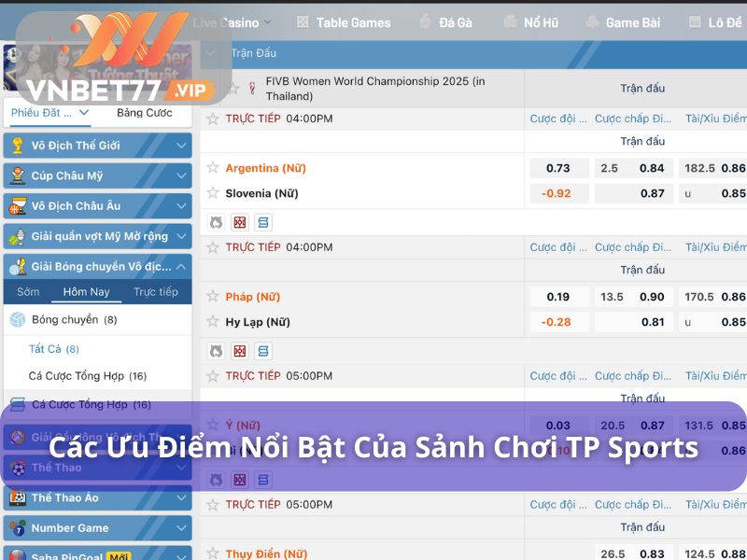Bet Pháp handicap 13.5 at 0.90

[x=634, y=297]
